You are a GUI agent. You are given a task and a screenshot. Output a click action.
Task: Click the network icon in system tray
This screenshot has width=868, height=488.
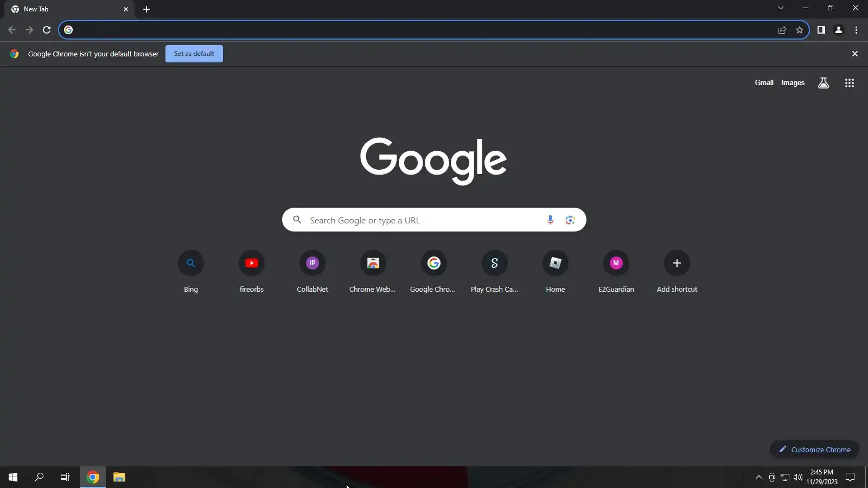tap(785, 477)
